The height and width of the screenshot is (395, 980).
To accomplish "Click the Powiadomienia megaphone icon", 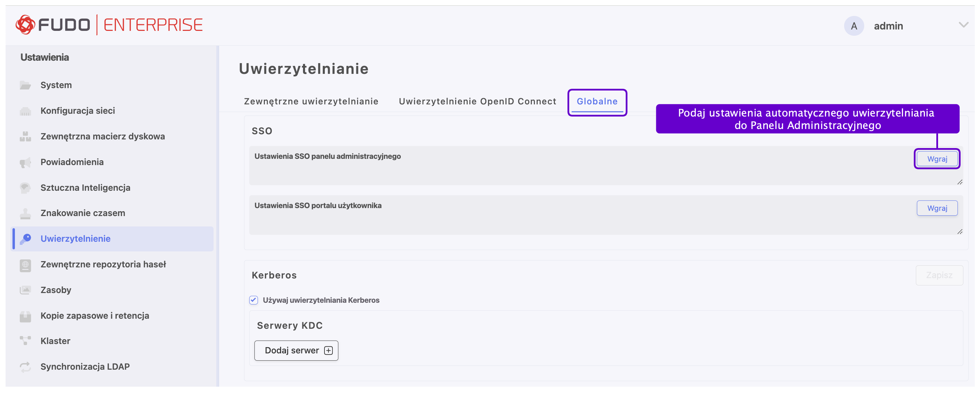I will tap(25, 162).
